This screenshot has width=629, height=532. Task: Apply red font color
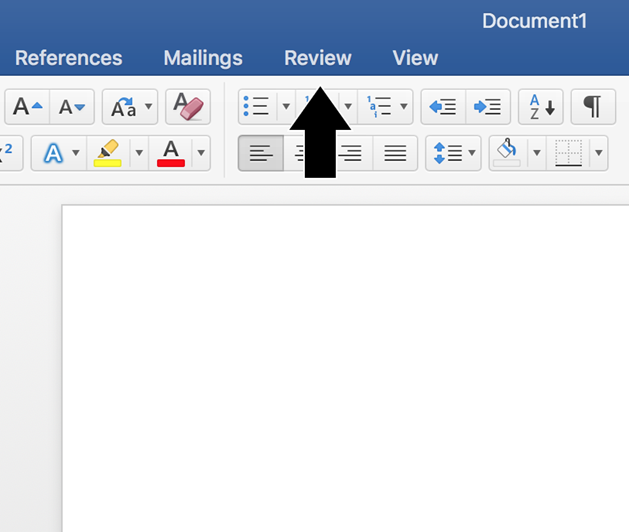coord(171,153)
